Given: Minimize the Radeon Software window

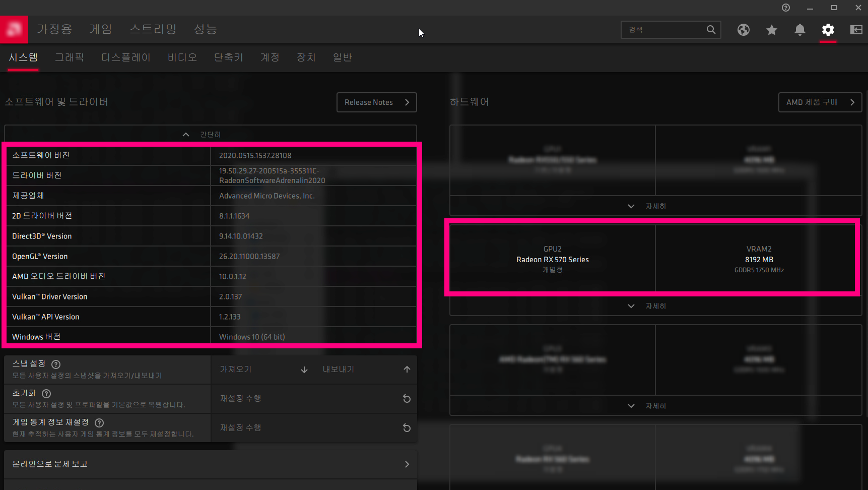Looking at the screenshot, I should click(810, 8).
